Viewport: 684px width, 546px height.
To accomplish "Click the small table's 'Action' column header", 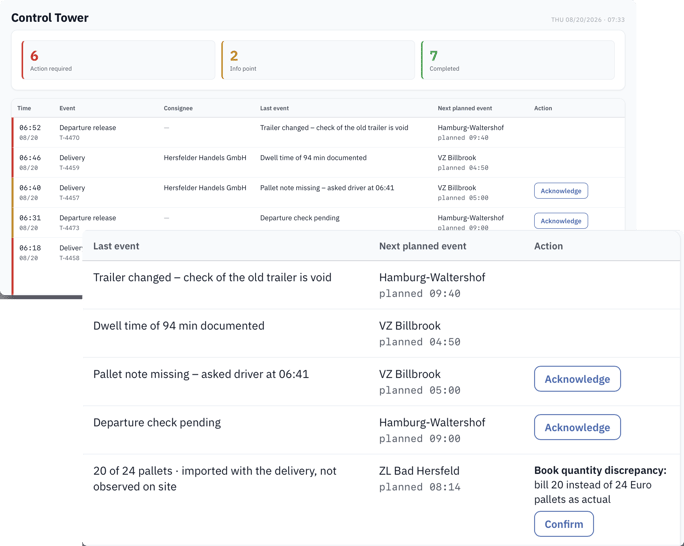I will pos(543,108).
